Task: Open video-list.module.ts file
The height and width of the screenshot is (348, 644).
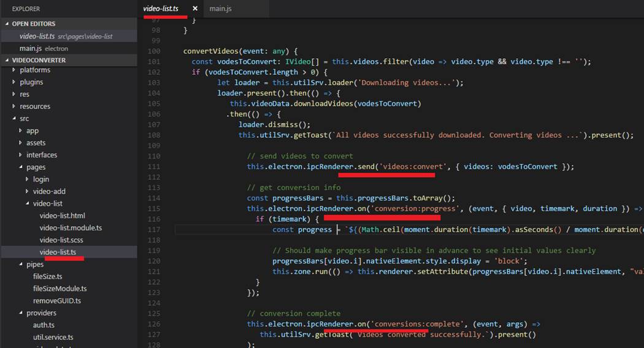Action: coord(71,228)
